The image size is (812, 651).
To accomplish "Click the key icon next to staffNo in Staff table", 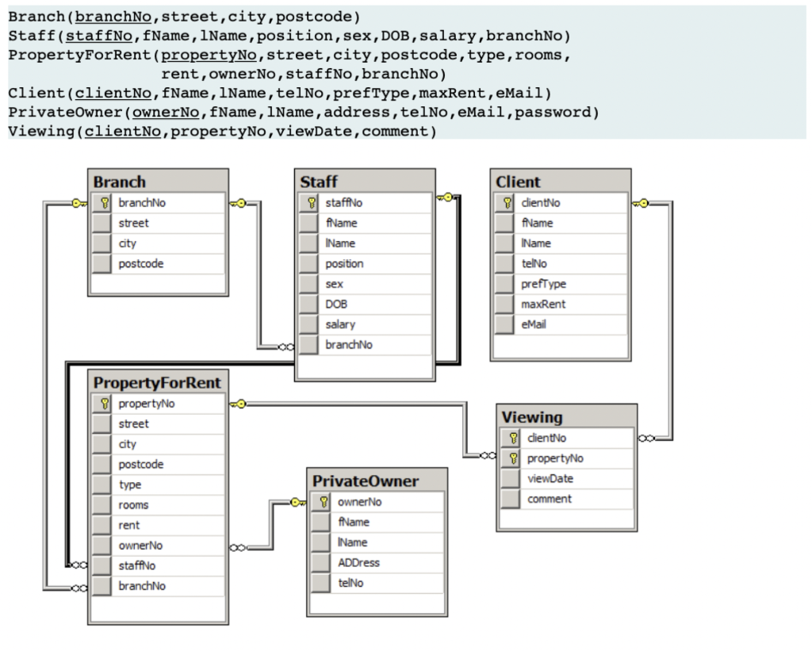I will 311,202.
